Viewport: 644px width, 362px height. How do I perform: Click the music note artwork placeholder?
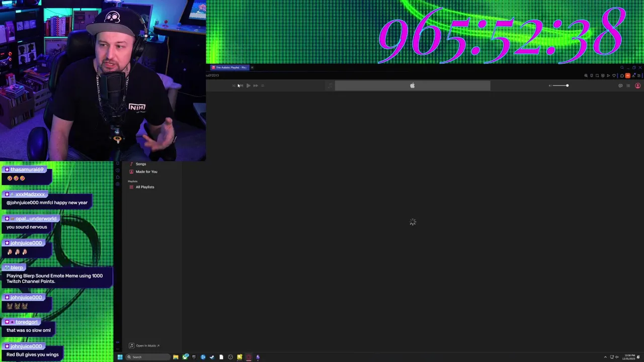[x=330, y=86]
